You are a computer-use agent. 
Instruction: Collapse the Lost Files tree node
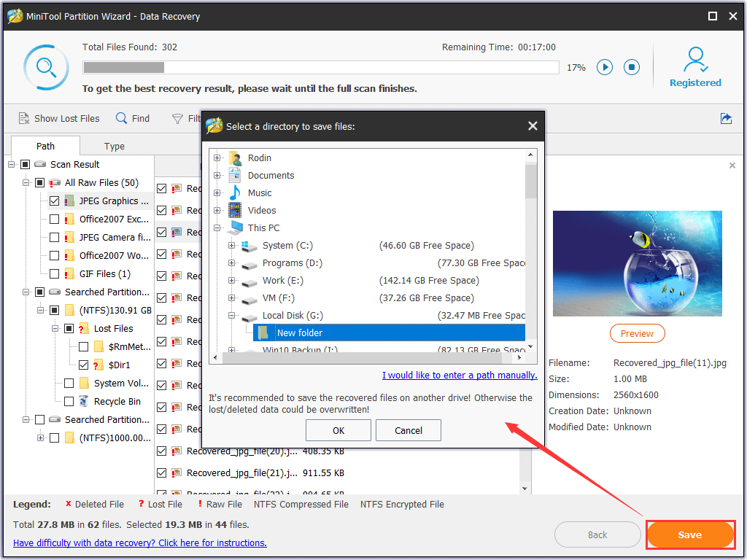[55, 329]
